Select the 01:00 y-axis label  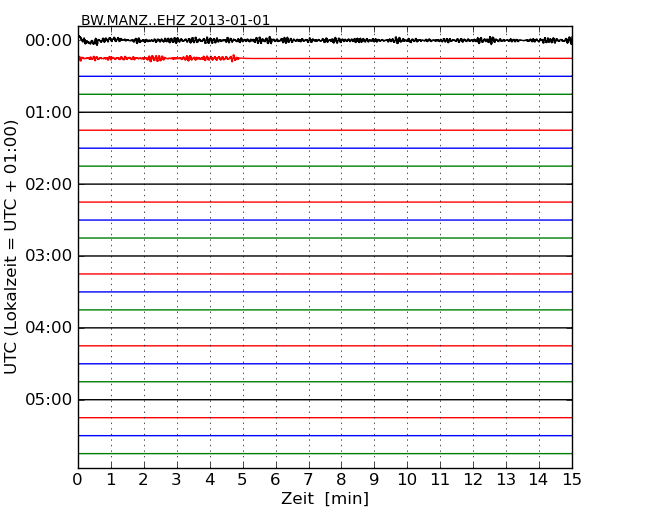[x=49, y=112]
